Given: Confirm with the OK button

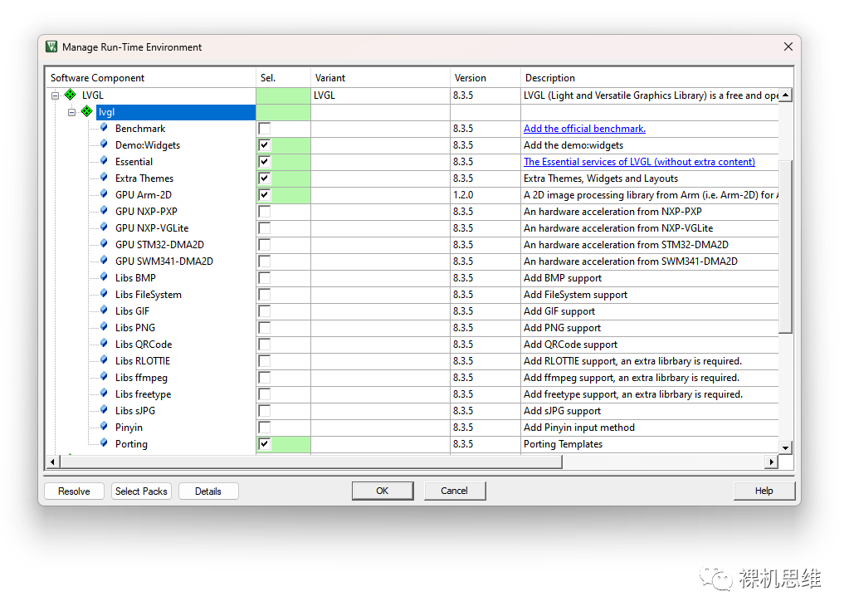Looking at the screenshot, I should pyautogui.click(x=383, y=491).
